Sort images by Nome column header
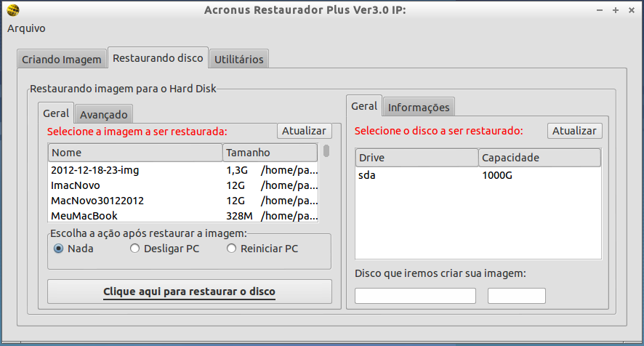The image size is (644, 346). [x=135, y=153]
